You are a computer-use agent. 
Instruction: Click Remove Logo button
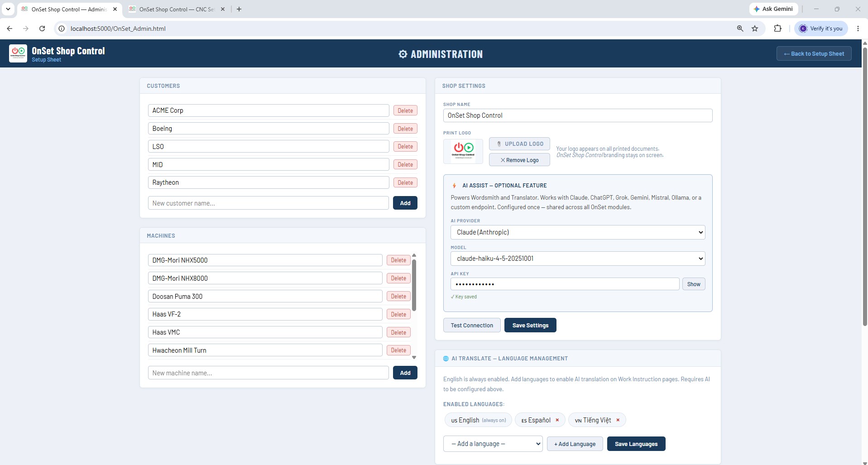click(519, 160)
